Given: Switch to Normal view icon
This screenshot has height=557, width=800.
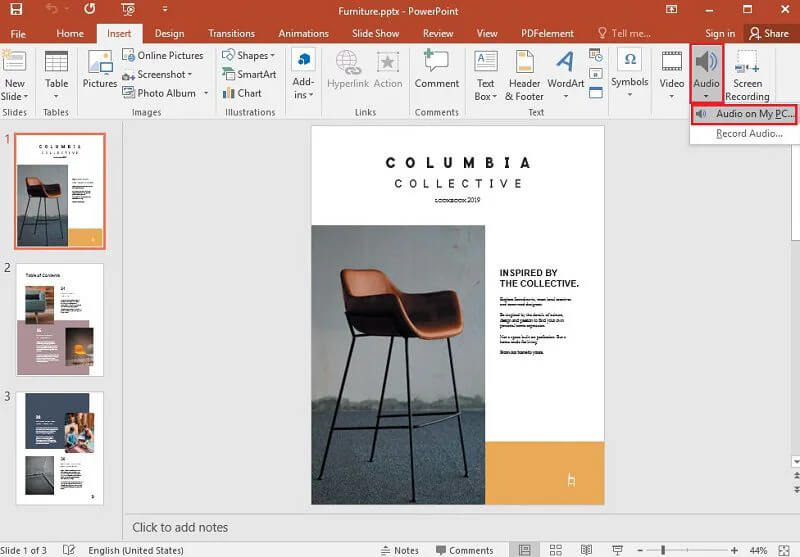Looking at the screenshot, I should 524,550.
